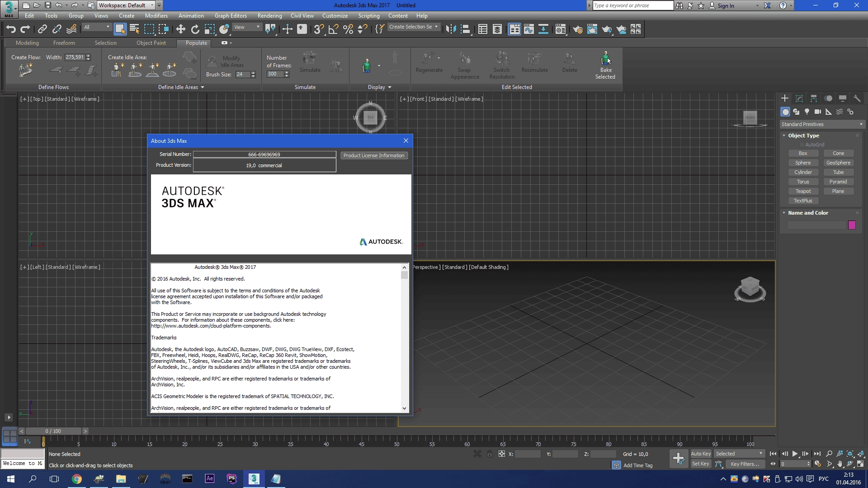Toggle Set Key mode
This screenshot has height=488, width=868.
(x=701, y=464)
